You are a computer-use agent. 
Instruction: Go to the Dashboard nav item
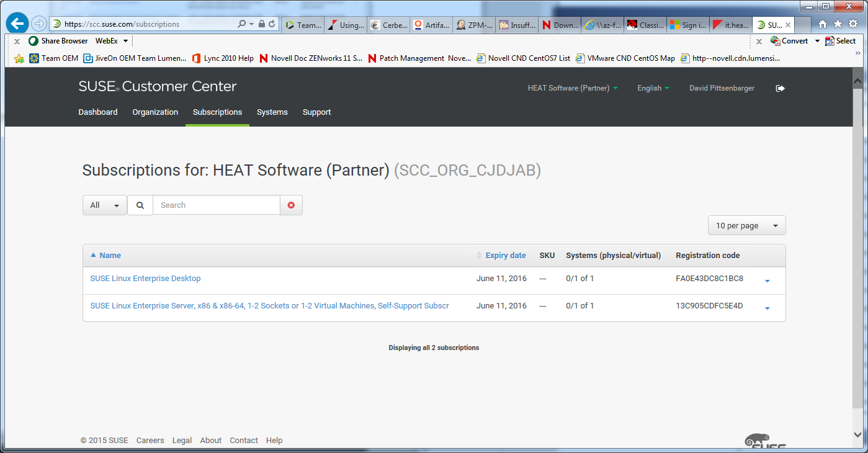98,112
